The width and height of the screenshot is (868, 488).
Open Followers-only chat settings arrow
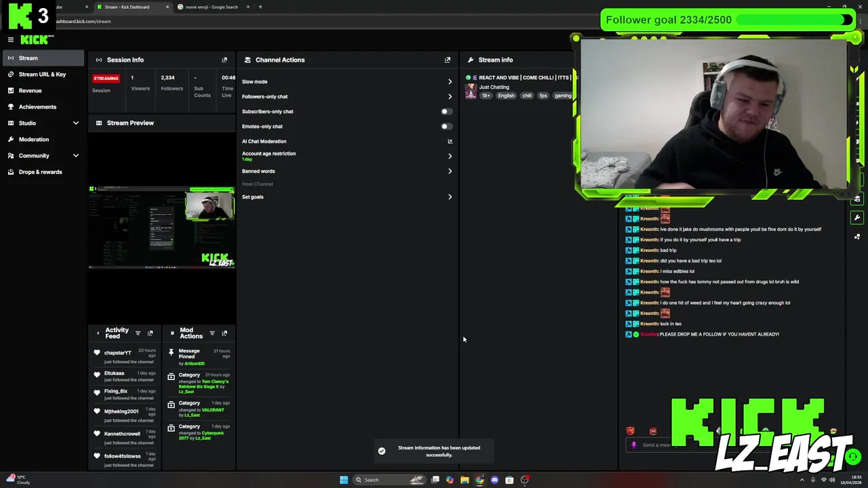450,96
